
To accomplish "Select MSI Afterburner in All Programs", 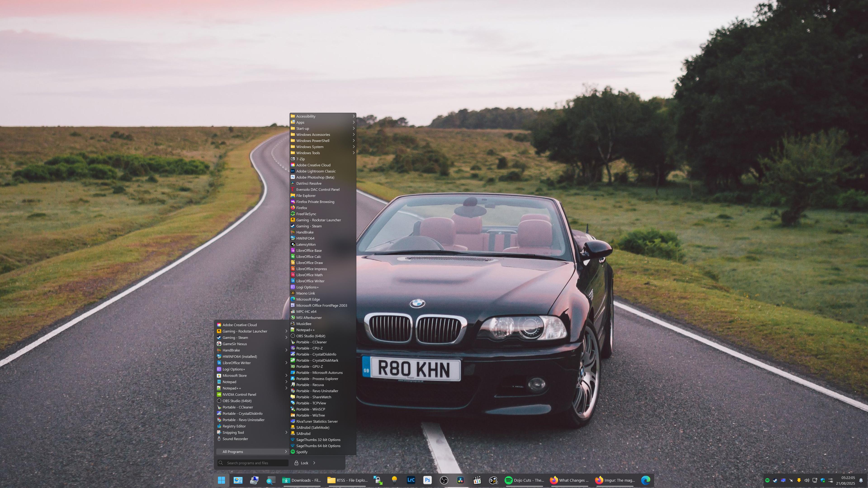I will [309, 318].
